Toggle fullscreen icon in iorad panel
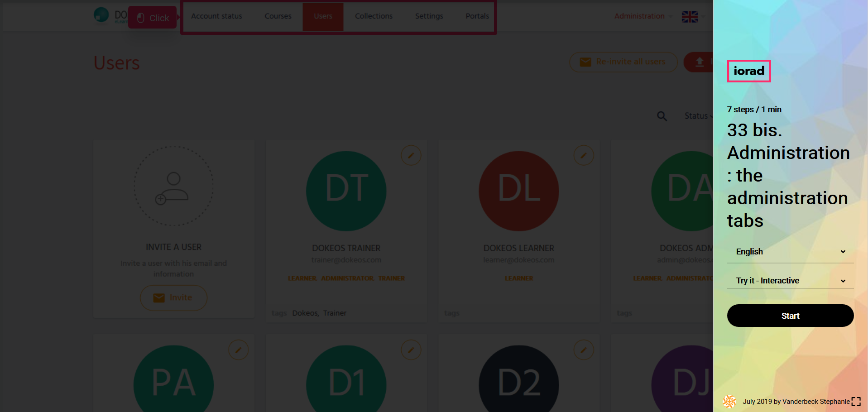 click(x=856, y=402)
